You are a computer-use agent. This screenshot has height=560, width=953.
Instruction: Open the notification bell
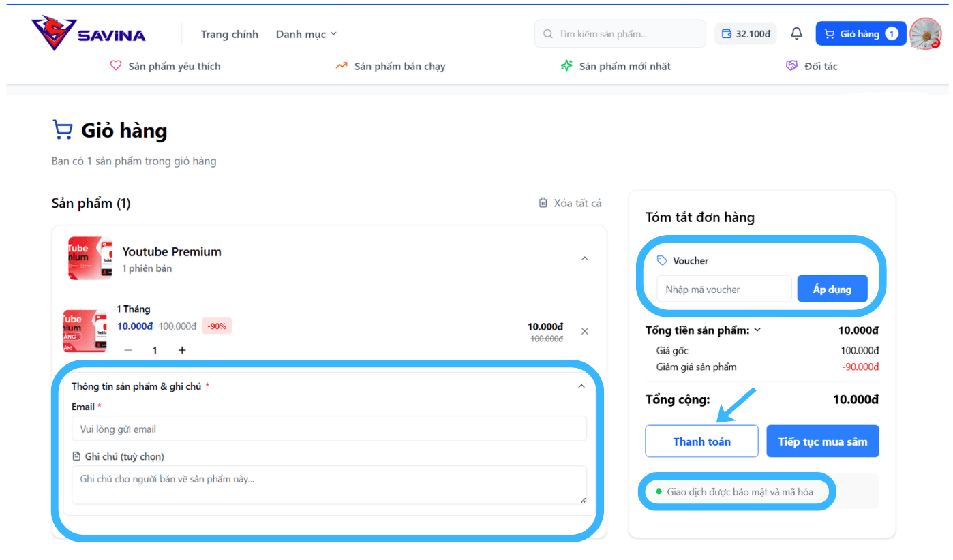coord(796,33)
